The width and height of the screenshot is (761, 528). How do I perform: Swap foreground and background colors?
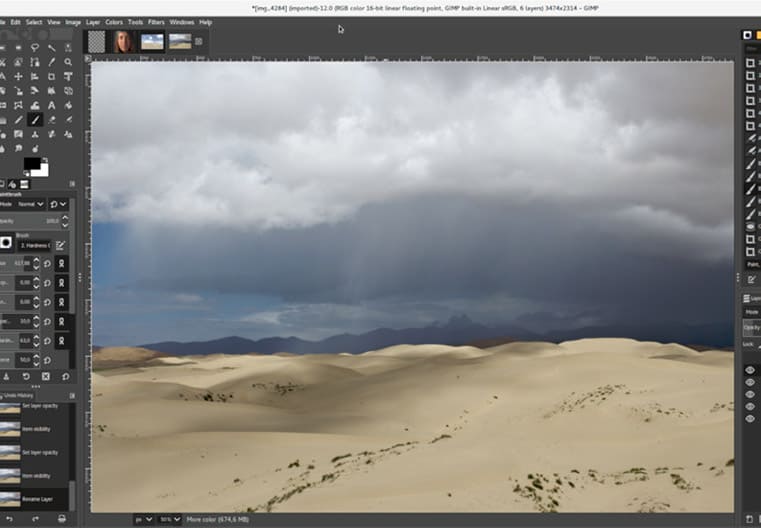[x=44, y=158]
